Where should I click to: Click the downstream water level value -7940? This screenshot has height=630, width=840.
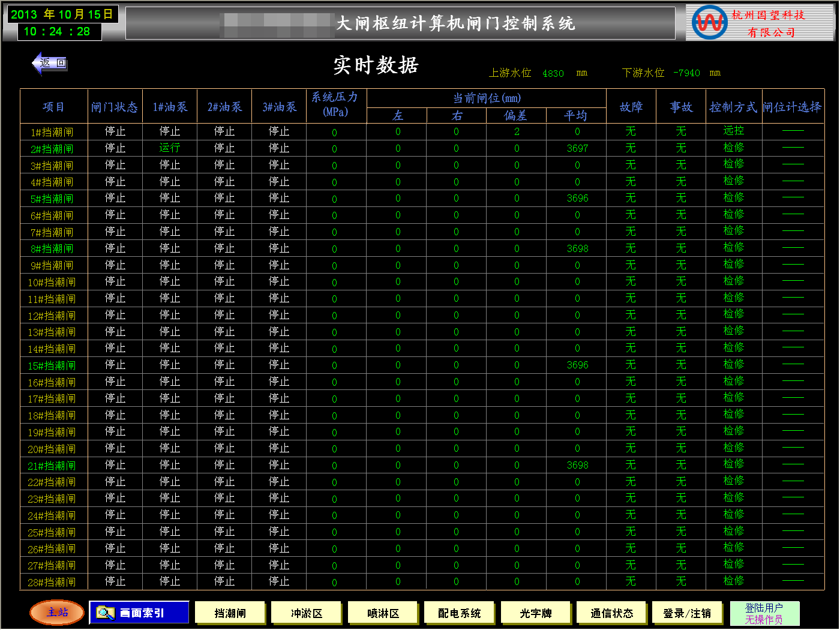click(686, 73)
